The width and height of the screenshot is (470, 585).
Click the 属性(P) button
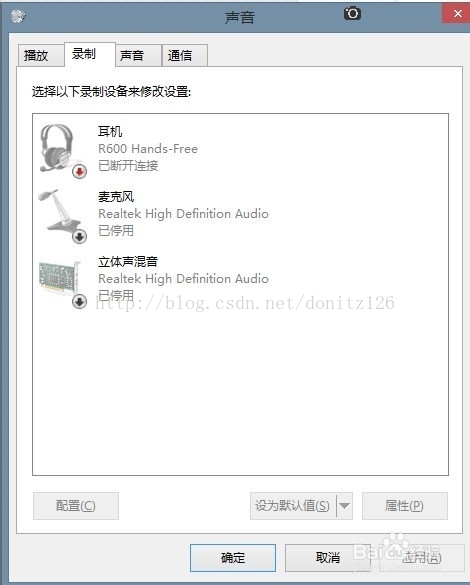pos(405,506)
